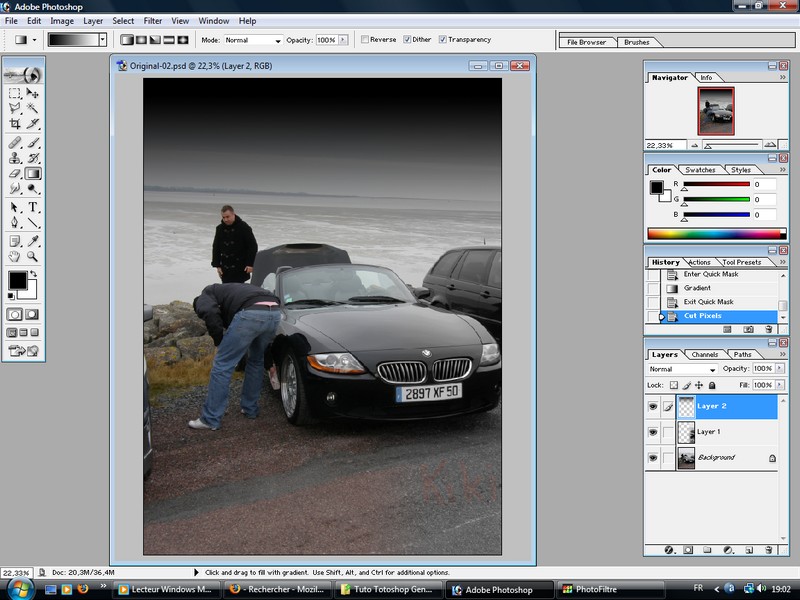
Task: Click the Layers panel trash icon
Action: [x=768, y=550]
